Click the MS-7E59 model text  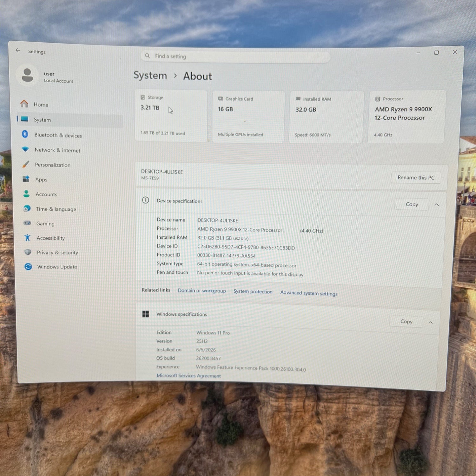click(x=150, y=178)
